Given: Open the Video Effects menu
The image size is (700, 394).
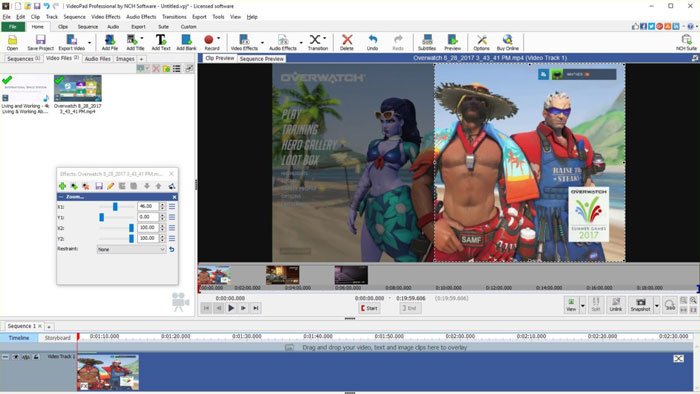Looking at the screenshot, I should coord(106,17).
